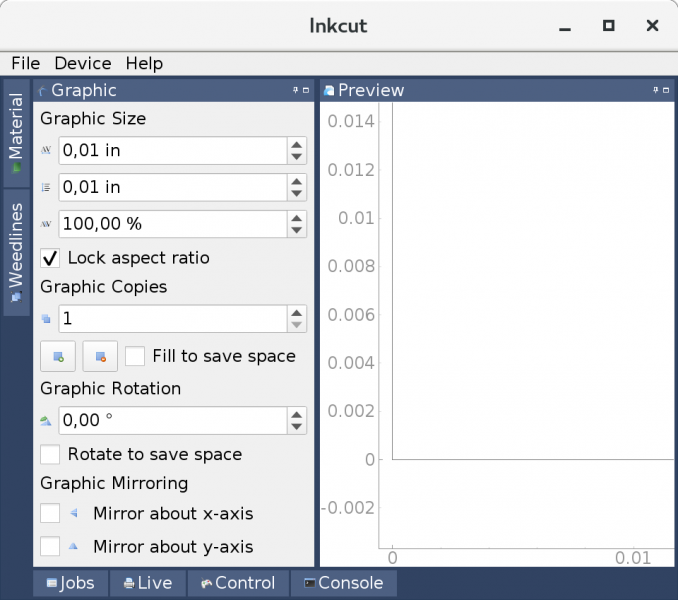Open the Device menu
This screenshot has height=600, width=678.
tap(82, 63)
